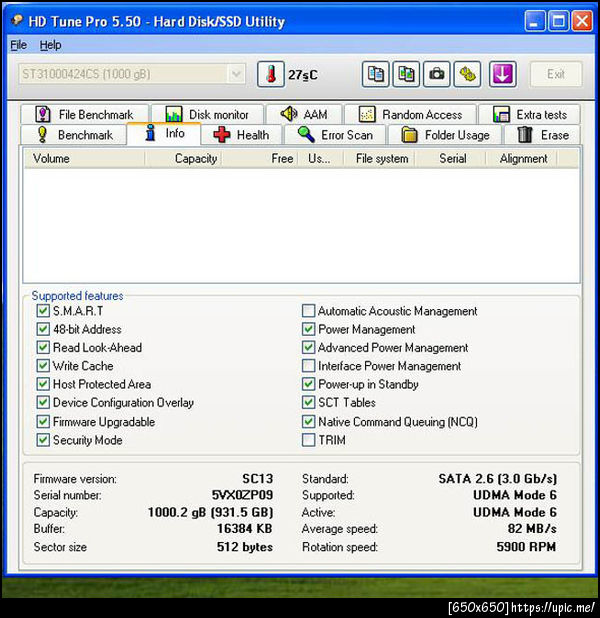
Task: Toggle the Power-up in Standby checkbox
Action: [308, 384]
